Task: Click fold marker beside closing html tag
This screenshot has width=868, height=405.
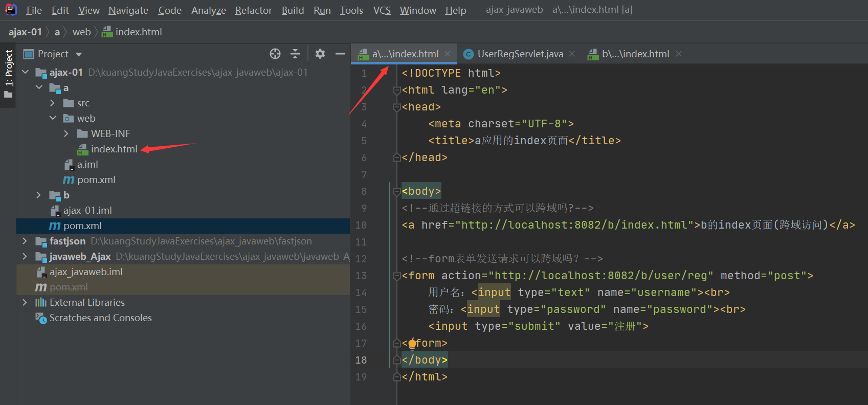Action: 396,377
